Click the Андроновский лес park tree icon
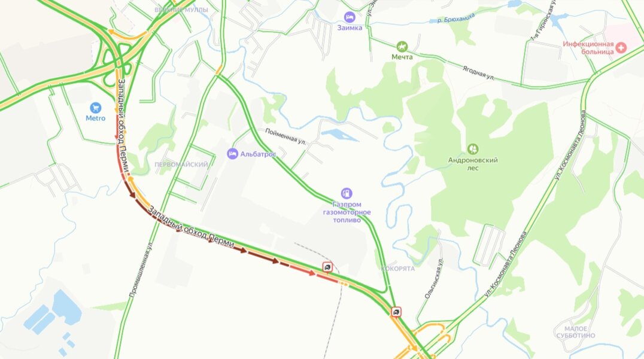Image resolution: width=644 pixels, height=359 pixels. [x=473, y=149]
